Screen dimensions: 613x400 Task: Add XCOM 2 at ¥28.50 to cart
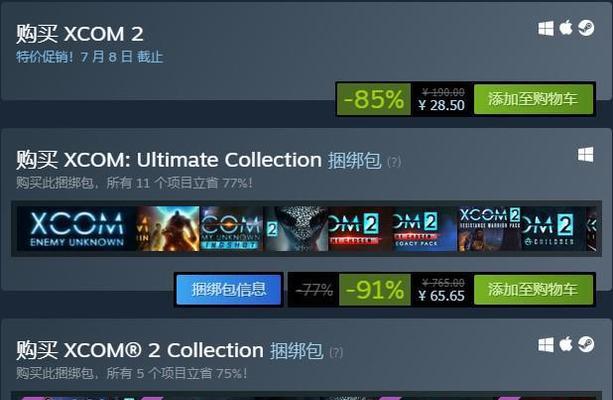tap(533, 99)
